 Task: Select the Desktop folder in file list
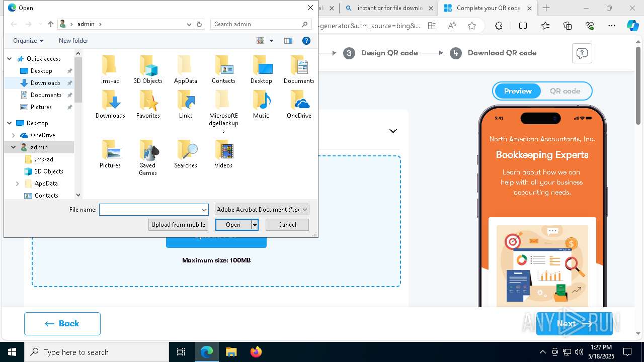261,70
